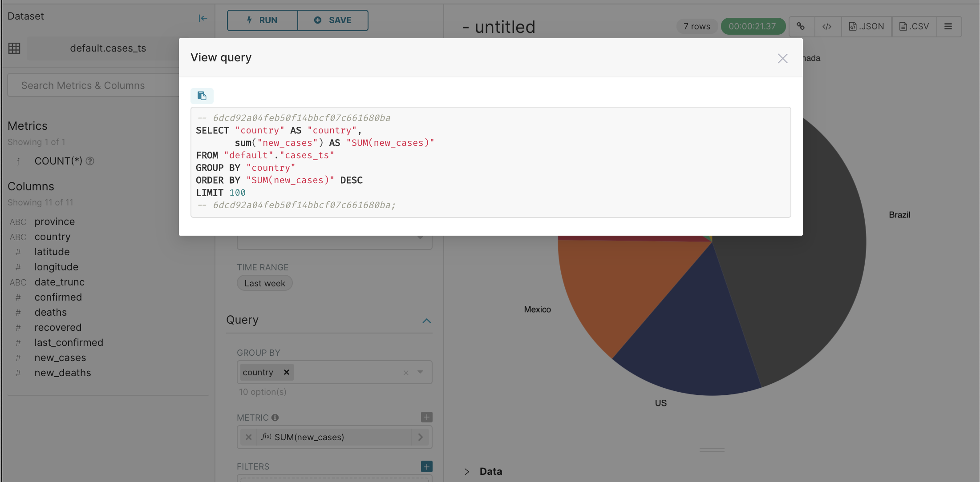This screenshot has width=980, height=482.
Task: Add a new metric with plus icon
Action: coord(426,417)
